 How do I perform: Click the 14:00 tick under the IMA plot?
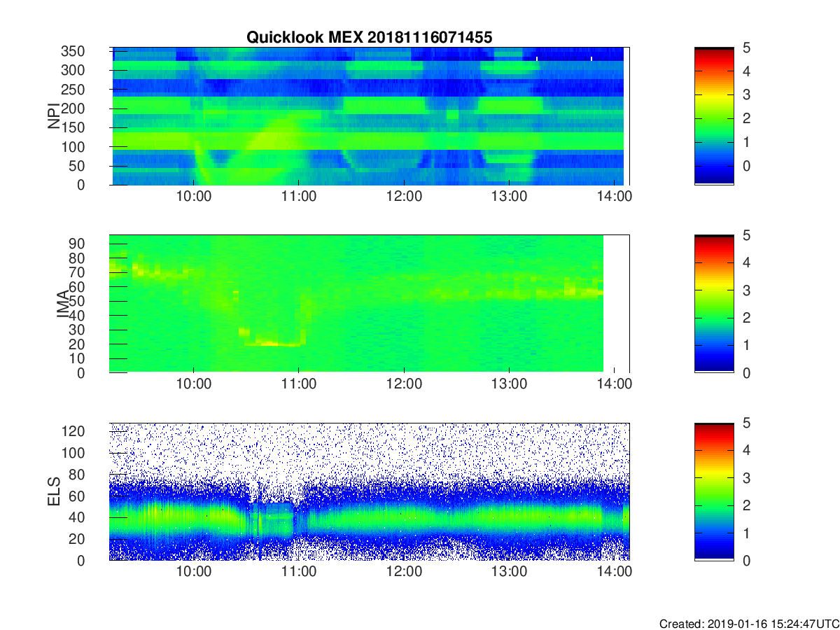tap(614, 384)
